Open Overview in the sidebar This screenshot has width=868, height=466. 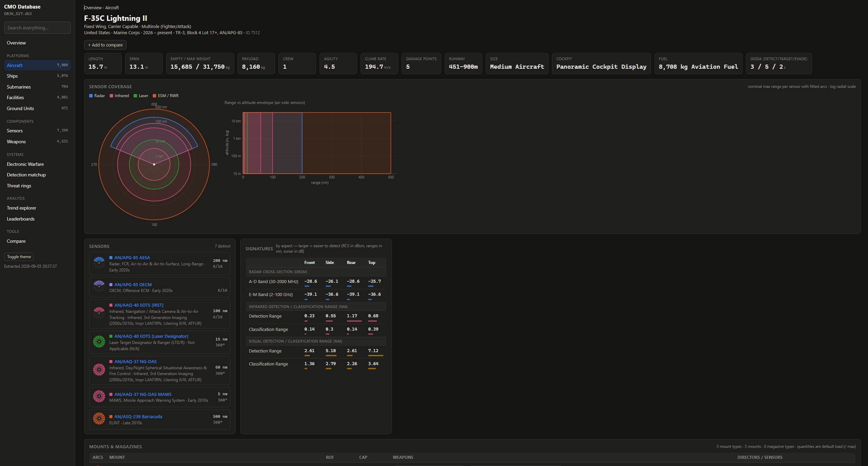(37, 43)
